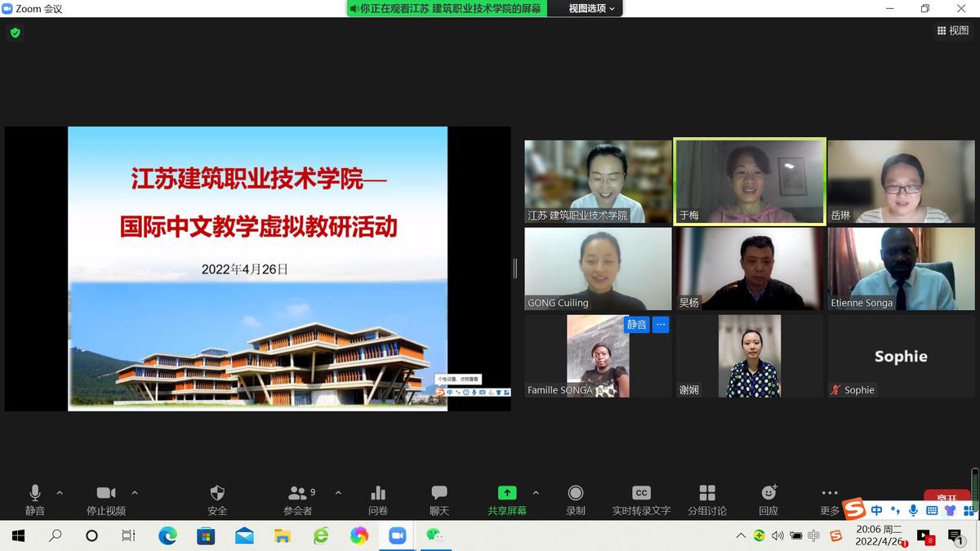Open WeChat from the Windows taskbar
Image resolution: width=980 pixels, height=551 pixels.
[x=434, y=535]
